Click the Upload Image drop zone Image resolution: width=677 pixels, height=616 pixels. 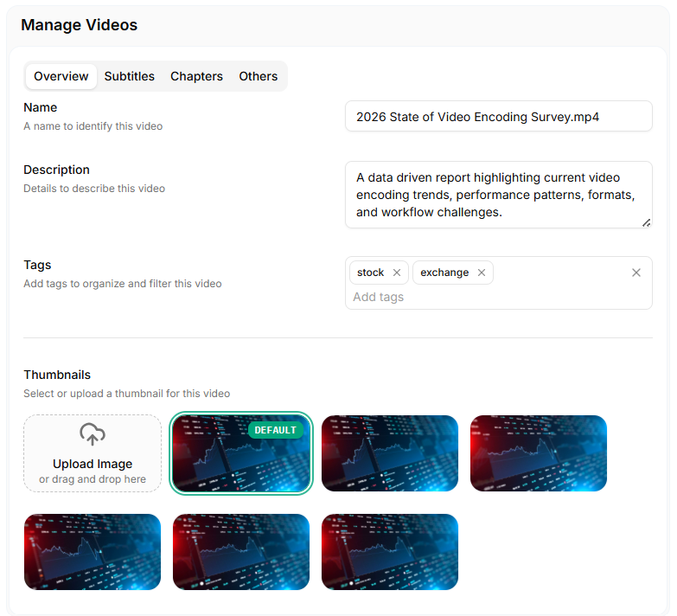pyautogui.click(x=93, y=453)
